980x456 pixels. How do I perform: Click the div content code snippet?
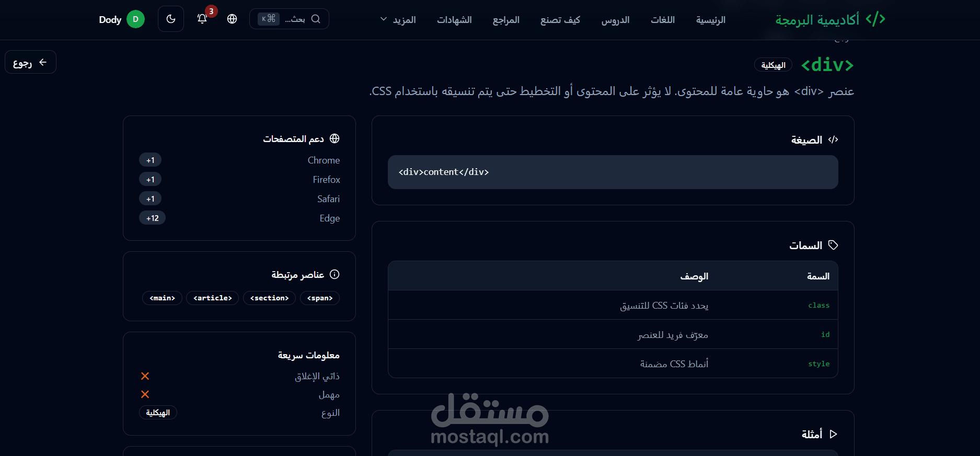(444, 172)
